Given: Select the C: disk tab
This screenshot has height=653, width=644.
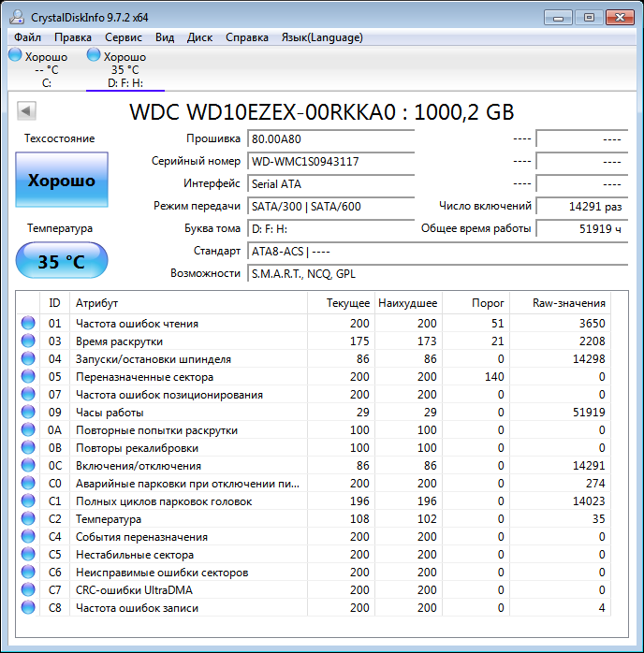Looking at the screenshot, I should [x=39, y=70].
